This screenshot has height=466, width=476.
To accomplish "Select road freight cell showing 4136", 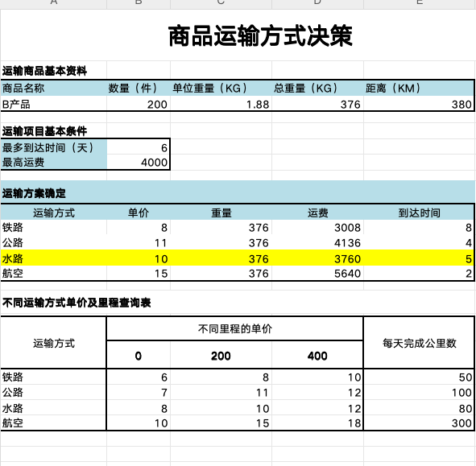I will pyautogui.click(x=317, y=242).
